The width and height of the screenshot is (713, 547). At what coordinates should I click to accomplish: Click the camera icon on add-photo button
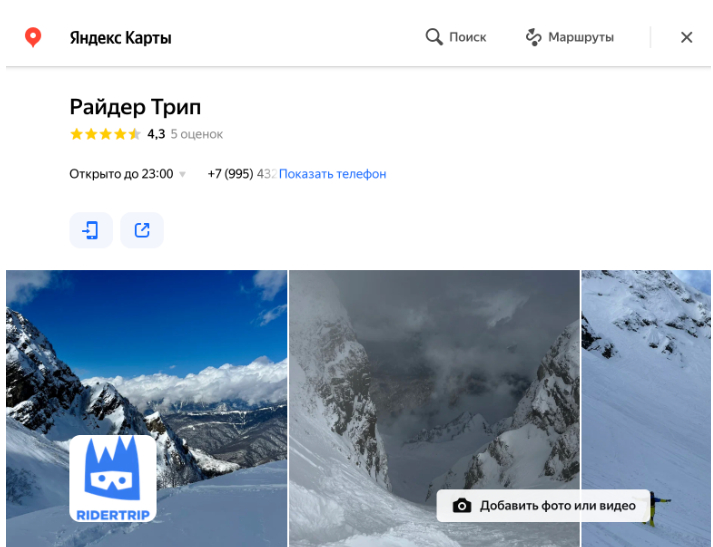(x=462, y=506)
